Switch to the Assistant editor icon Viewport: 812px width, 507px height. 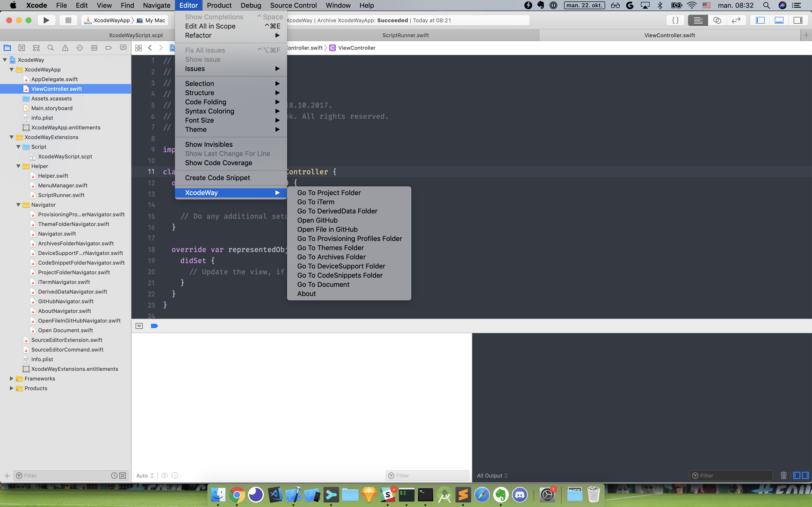[717, 21]
